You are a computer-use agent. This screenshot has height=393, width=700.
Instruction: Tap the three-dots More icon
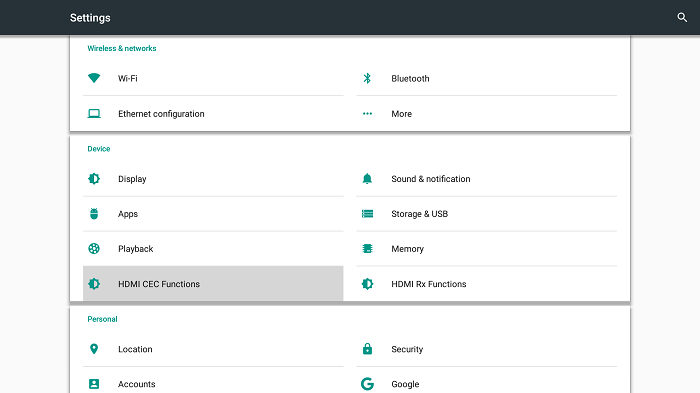point(367,113)
